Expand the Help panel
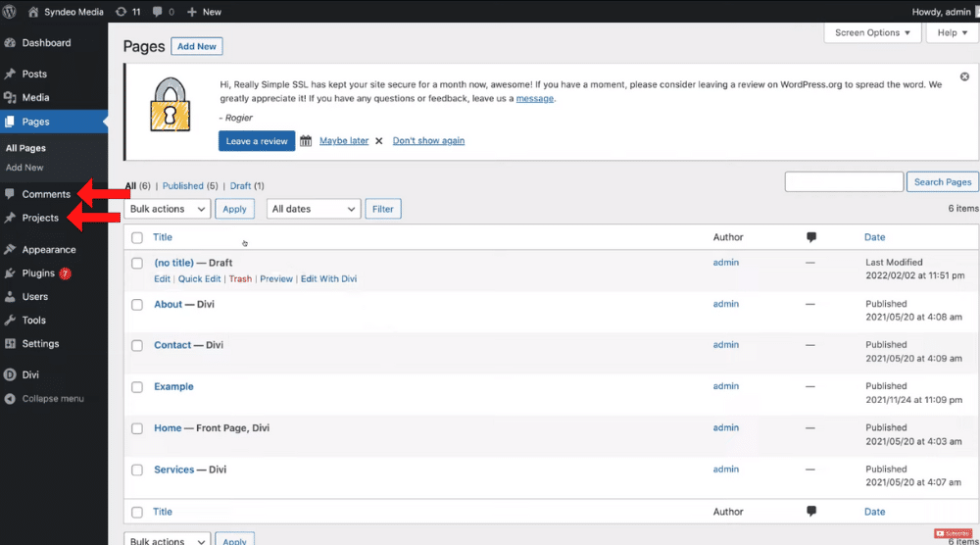Screen dimensions: 980x545 point(952,32)
